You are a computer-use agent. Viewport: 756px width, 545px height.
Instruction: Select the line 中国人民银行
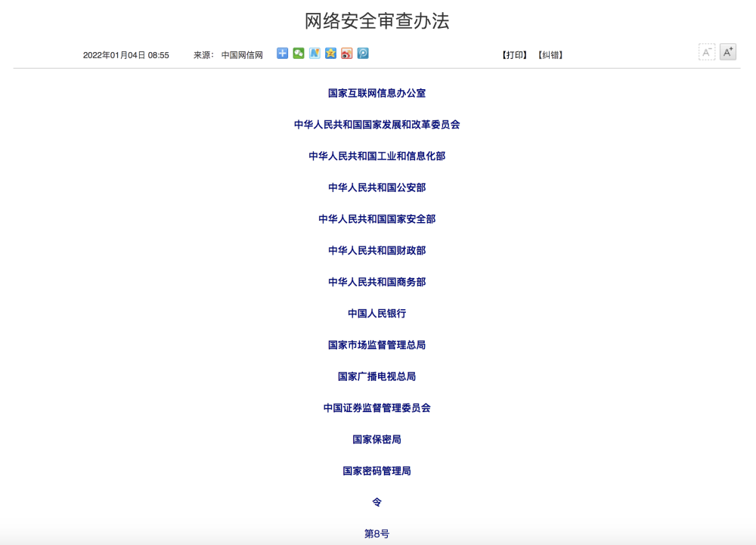tap(377, 314)
